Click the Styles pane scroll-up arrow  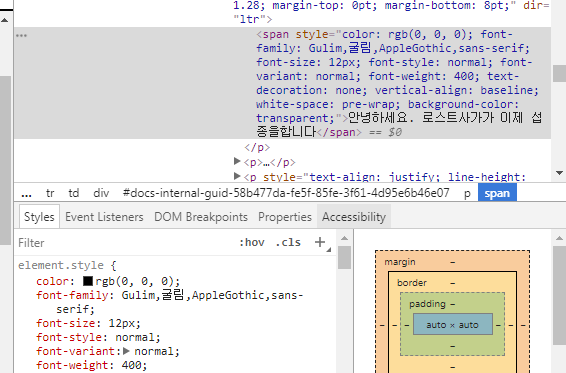tap(344, 238)
